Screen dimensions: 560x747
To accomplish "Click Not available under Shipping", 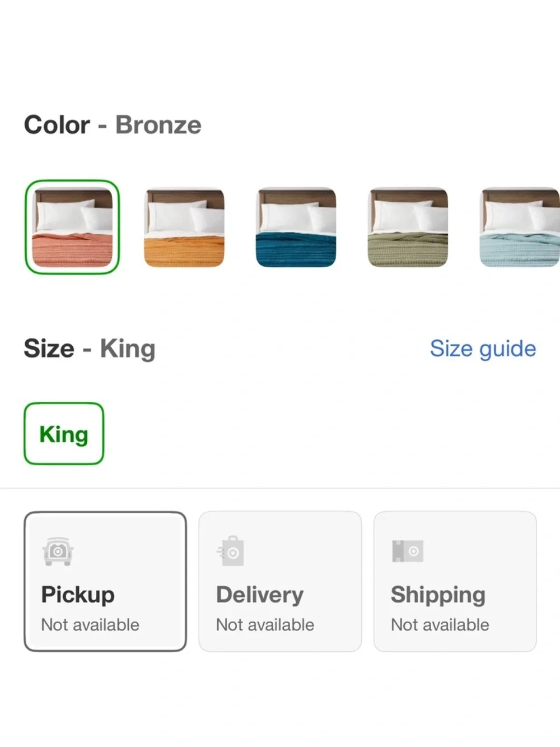I will (x=440, y=625).
